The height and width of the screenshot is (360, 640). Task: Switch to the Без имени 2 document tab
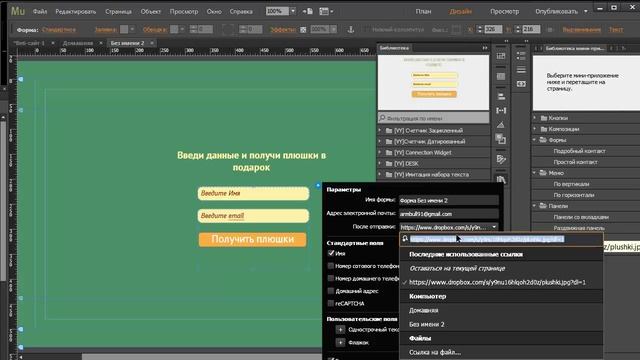127,43
